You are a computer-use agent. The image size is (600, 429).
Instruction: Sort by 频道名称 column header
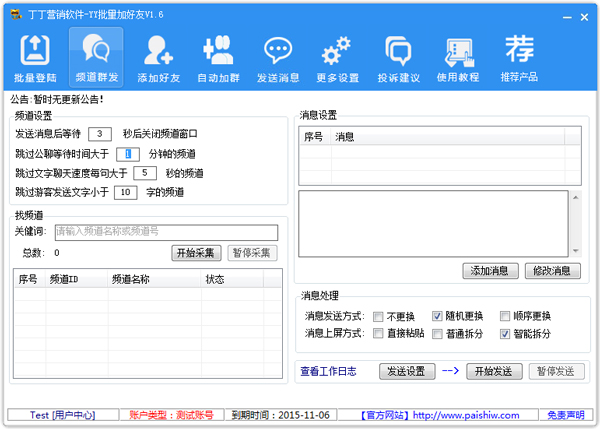click(155, 279)
